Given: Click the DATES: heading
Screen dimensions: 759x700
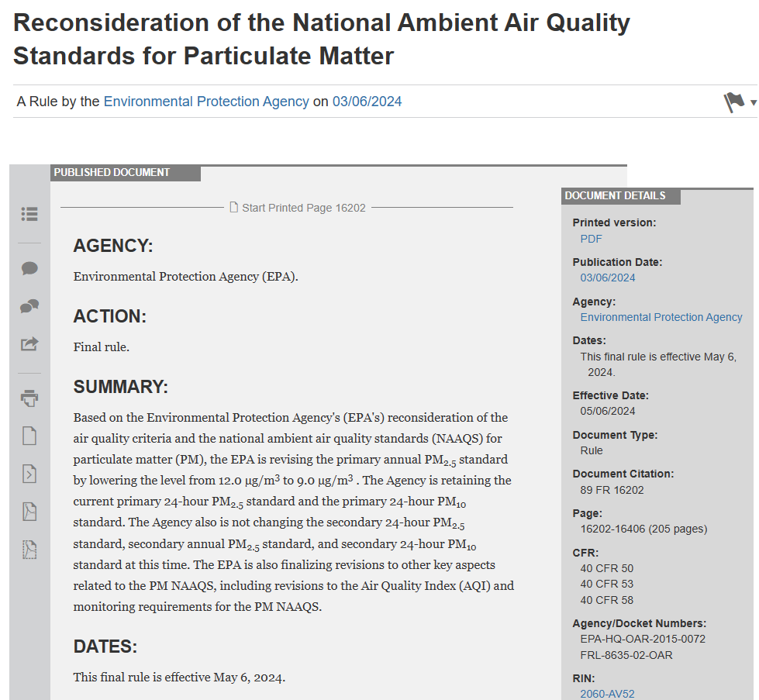Looking at the screenshot, I should [105, 647].
